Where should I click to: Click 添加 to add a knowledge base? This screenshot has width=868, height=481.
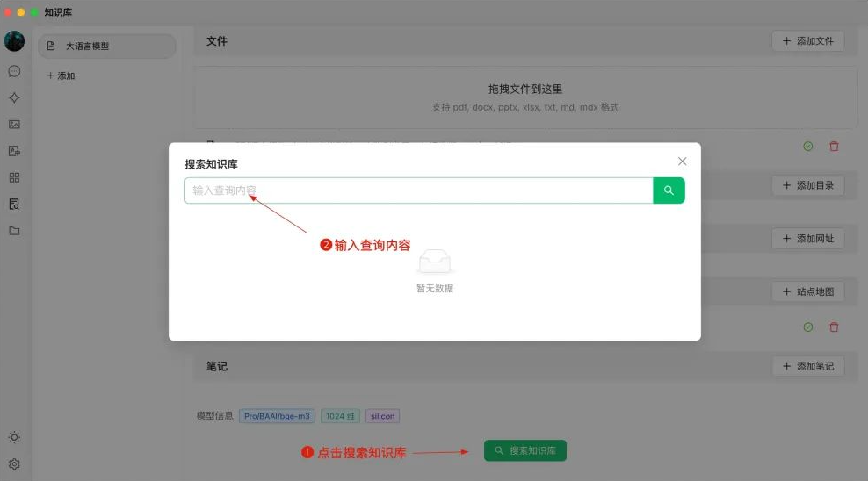pos(61,75)
